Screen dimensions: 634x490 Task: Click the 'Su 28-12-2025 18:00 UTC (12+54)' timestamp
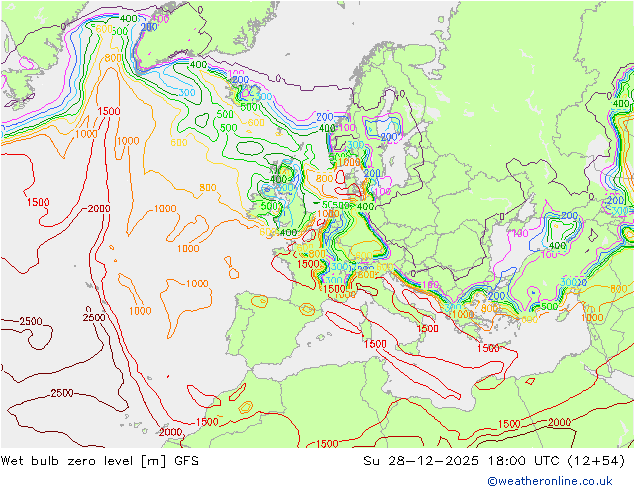tap(494, 461)
